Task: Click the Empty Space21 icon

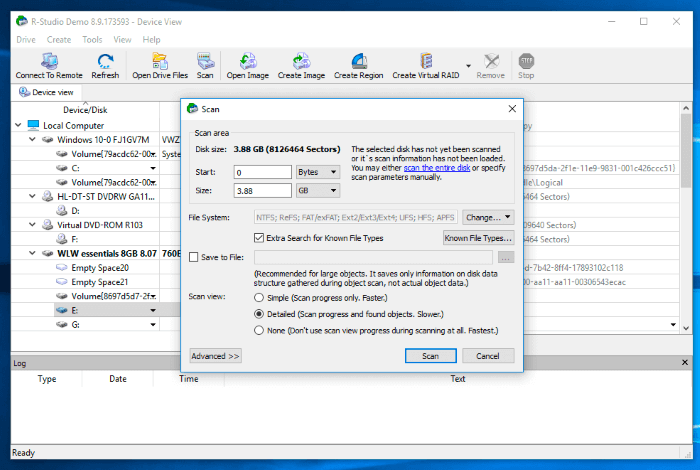Action: point(62,282)
